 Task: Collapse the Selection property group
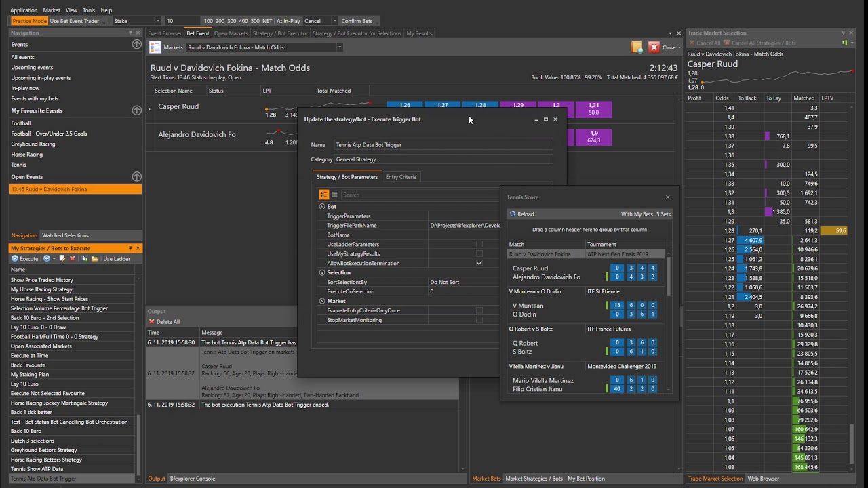(323, 272)
